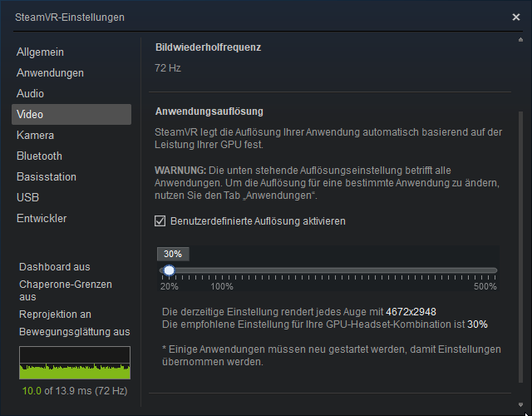Screen dimensions: 532x416
Task: Set resolution slider to 500% end
Action: [495, 270]
